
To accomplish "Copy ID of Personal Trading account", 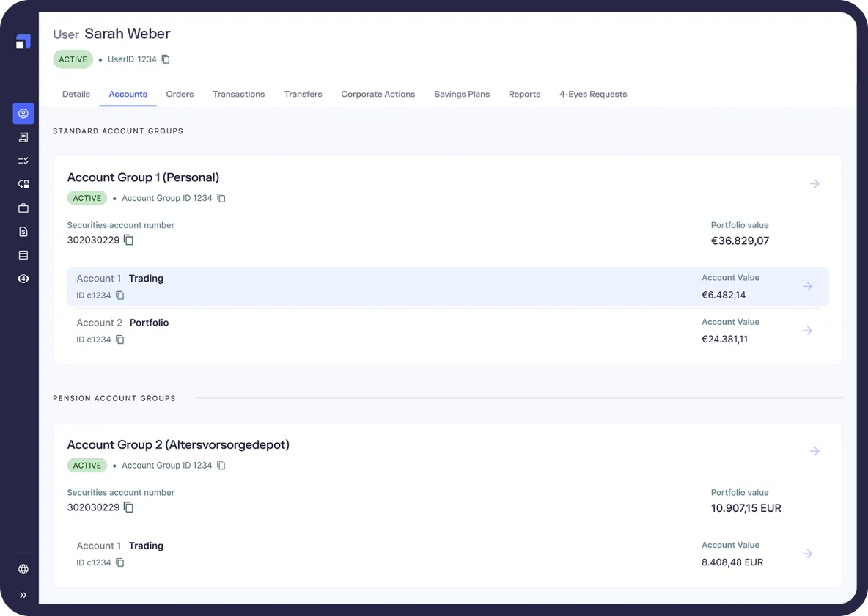I will [120, 296].
